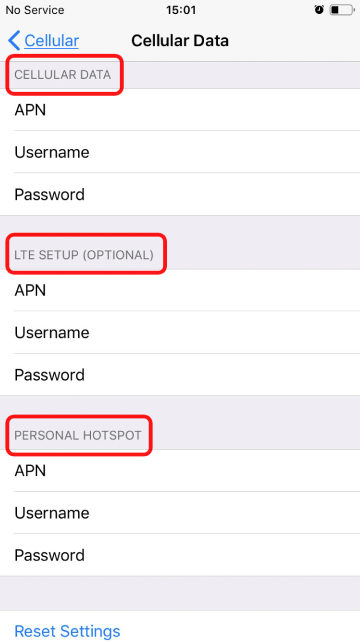
Task: Select the LTE Setup Password field
Action: pos(180,375)
